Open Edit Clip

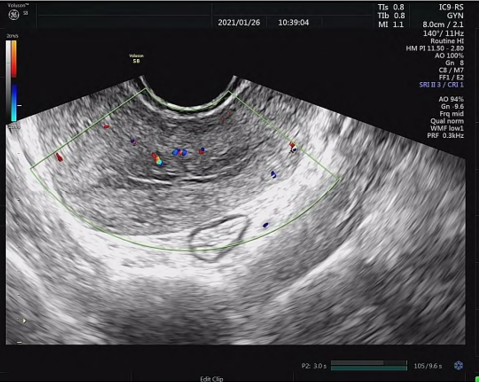212,379
